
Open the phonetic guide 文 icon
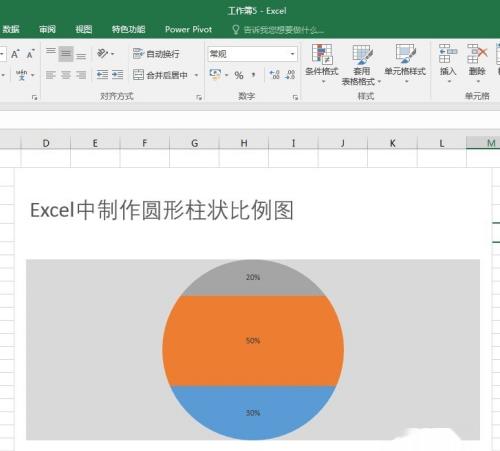22,75
